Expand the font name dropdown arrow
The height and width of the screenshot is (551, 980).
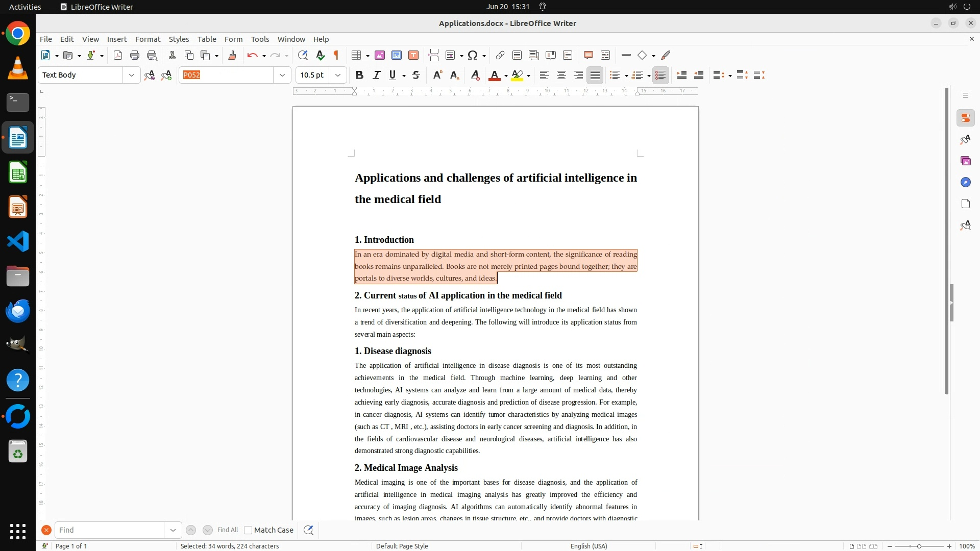tap(282, 75)
